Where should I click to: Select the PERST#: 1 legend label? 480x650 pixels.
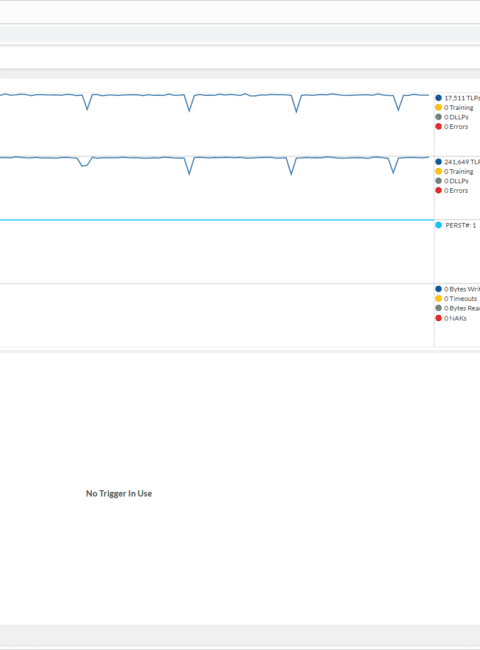[x=461, y=225]
